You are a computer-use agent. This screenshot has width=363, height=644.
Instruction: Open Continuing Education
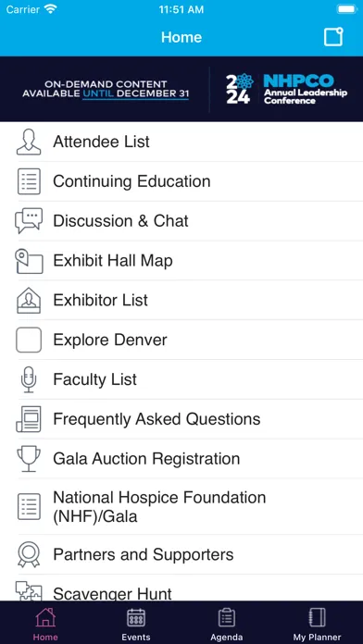tap(181, 181)
